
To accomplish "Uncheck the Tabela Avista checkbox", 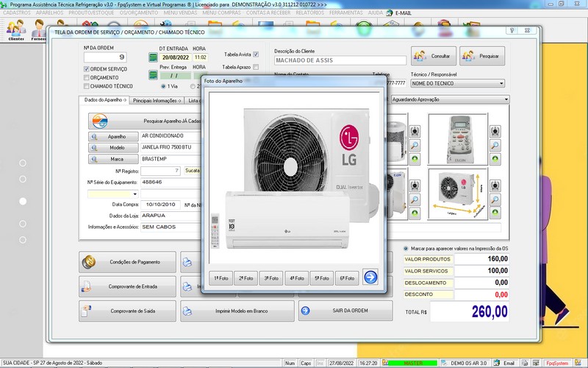I will 256,54.
